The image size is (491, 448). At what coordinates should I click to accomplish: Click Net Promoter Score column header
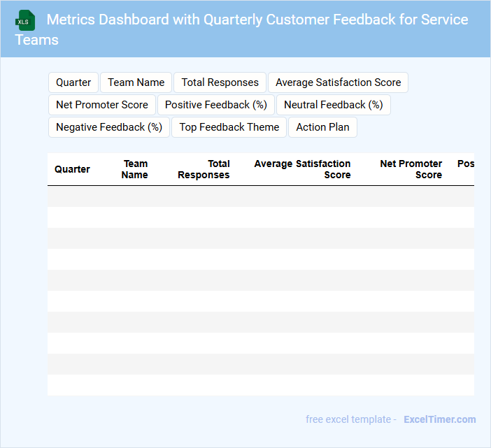(x=411, y=169)
